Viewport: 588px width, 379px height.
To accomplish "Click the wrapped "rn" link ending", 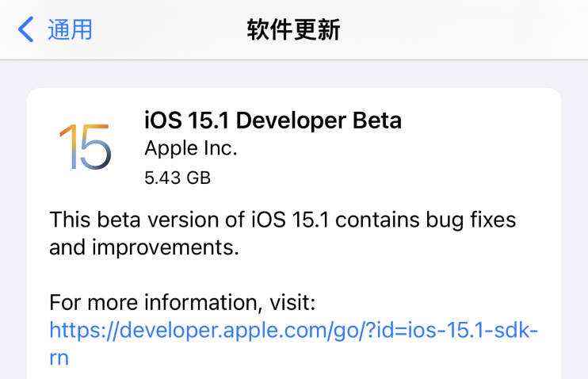I will [x=59, y=358].
